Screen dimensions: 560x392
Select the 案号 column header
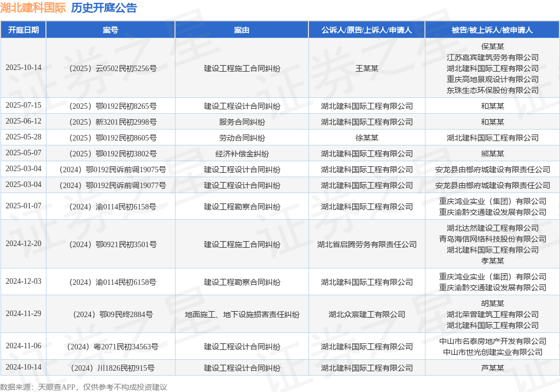pyautogui.click(x=110, y=30)
